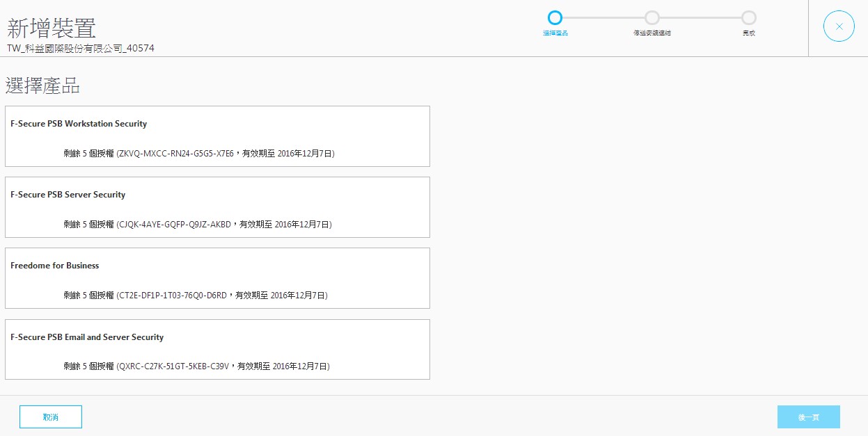Click license key ZKVQ-MXCC-RN24-G5G5-X7E6 text

(176, 154)
